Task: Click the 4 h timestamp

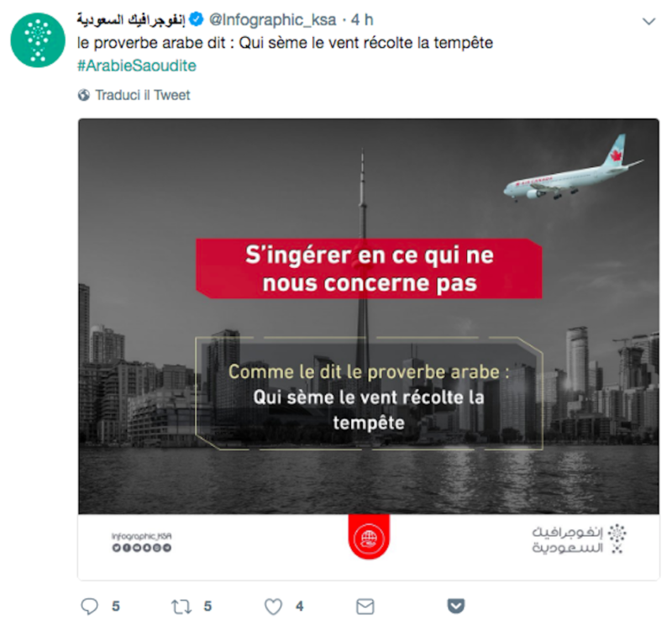Action: click(362, 19)
